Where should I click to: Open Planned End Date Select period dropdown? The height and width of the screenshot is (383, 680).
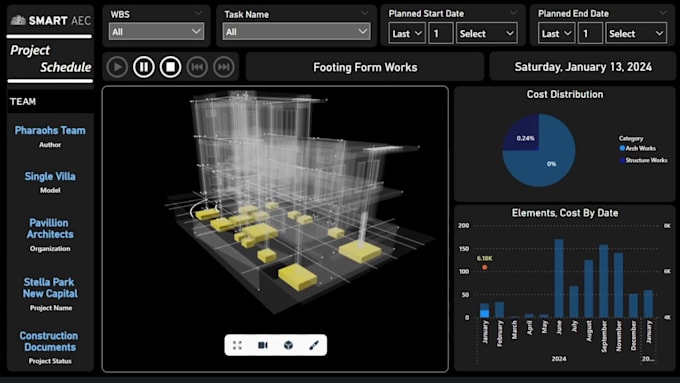click(x=636, y=33)
